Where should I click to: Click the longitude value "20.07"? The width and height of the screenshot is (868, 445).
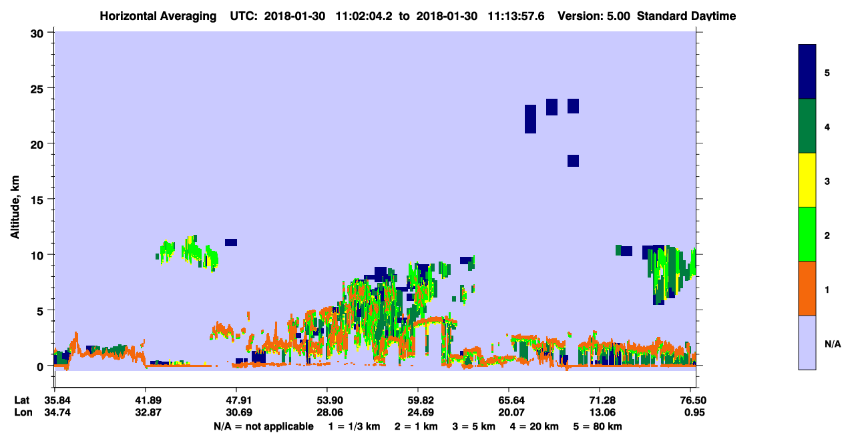(509, 412)
